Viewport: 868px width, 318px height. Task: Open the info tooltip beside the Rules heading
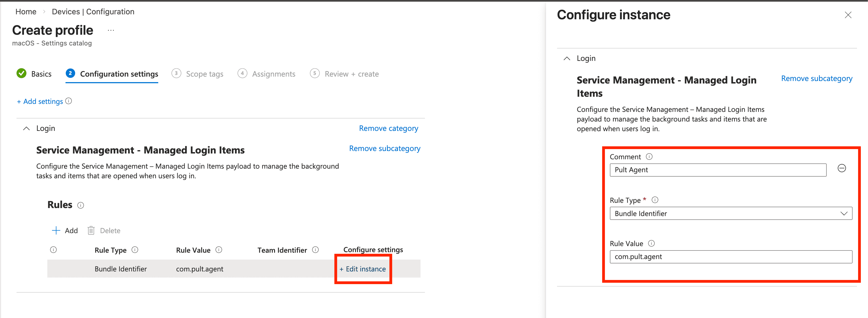pyautogui.click(x=81, y=205)
